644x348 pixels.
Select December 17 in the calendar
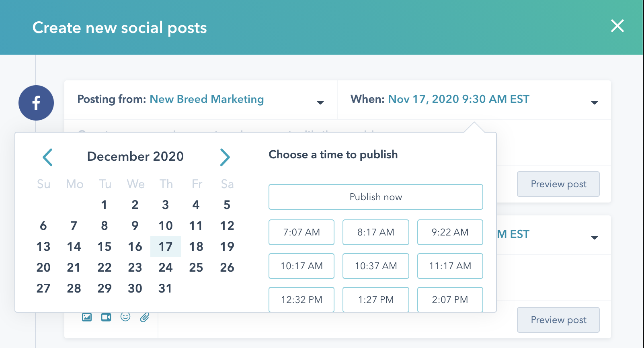[x=165, y=247]
